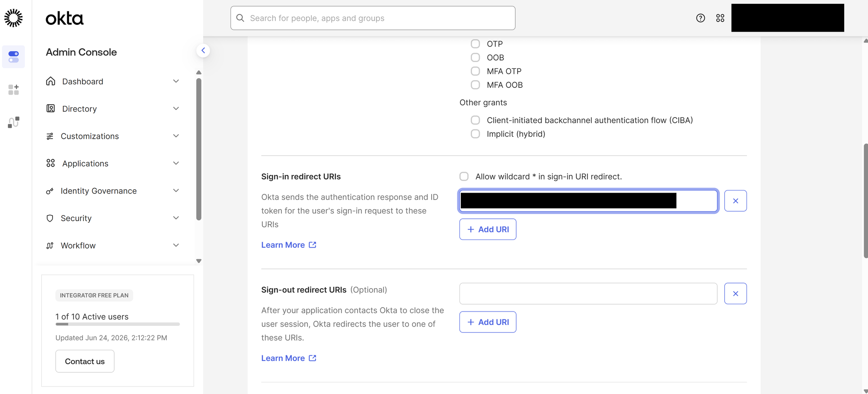The height and width of the screenshot is (394, 868).
Task: Click the Directory contact-book icon
Action: pos(51,108)
